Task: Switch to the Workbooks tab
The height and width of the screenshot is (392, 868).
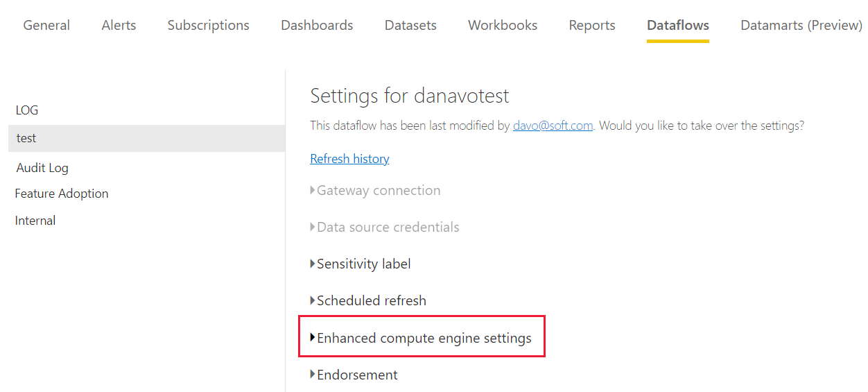Action: pos(503,26)
